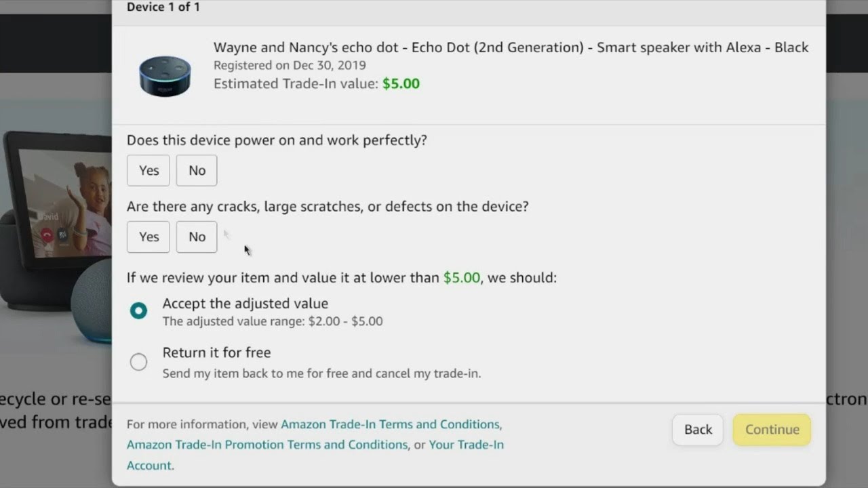Click the red end-call icon on Echo Show
This screenshot has height=488, width=868.
coord(47,235)
